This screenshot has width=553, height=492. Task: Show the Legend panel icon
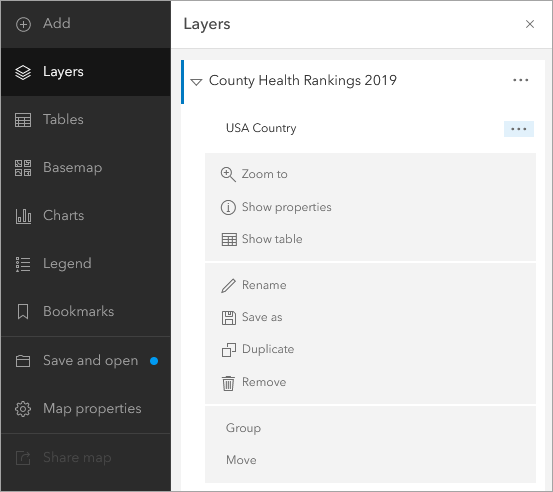pos(23,264)
